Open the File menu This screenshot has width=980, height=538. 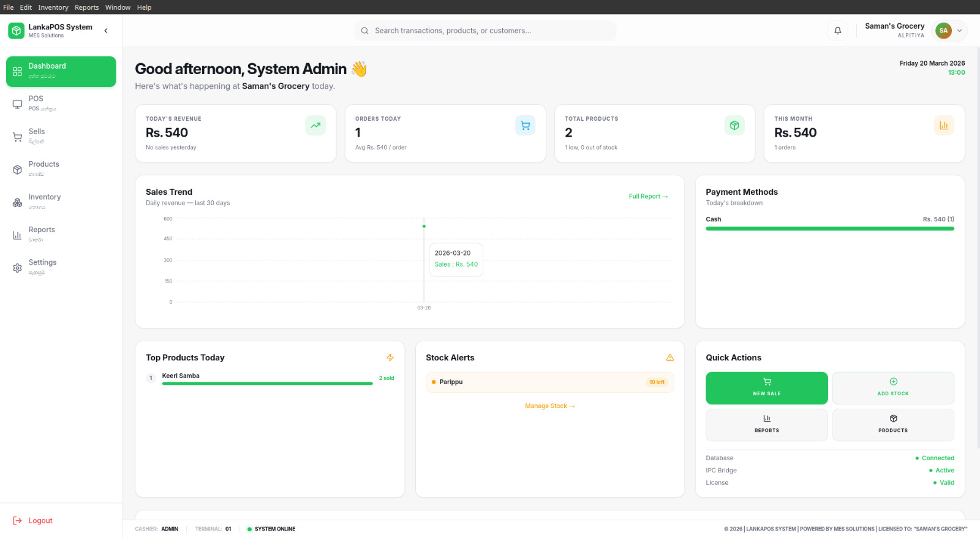(9, 7)
